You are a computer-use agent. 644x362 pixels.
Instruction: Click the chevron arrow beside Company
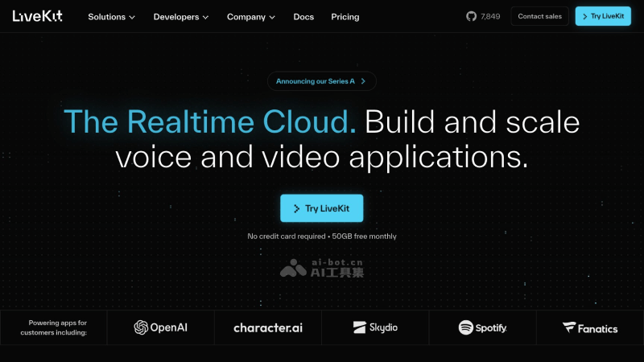point(272,17)
